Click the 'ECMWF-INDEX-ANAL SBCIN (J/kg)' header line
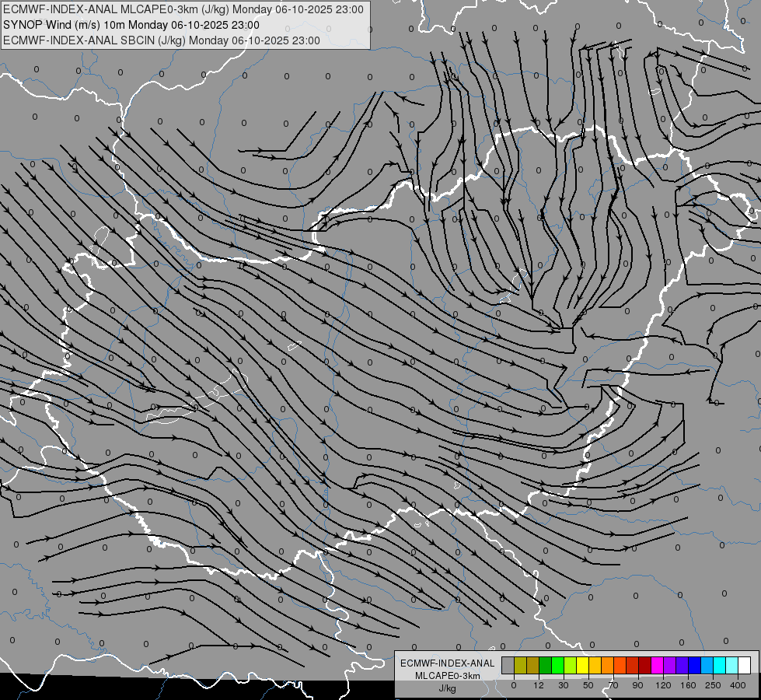 [162, 40]
